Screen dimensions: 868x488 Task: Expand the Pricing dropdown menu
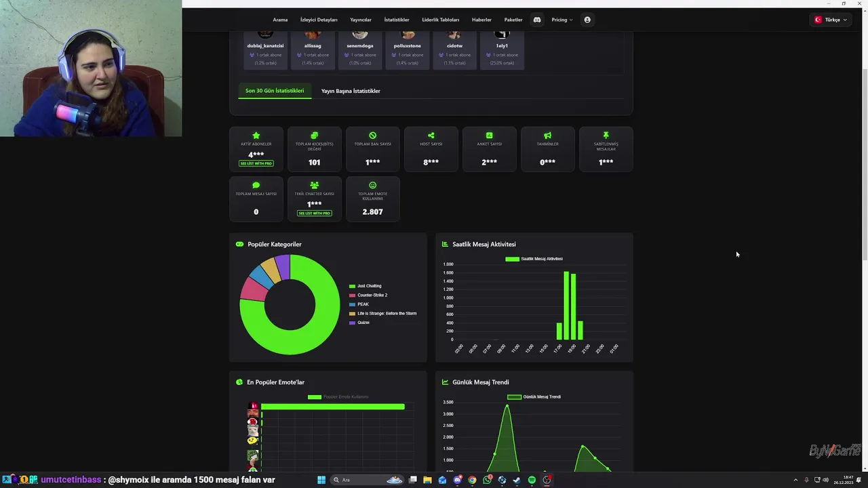pyautogui.click(x=561, y=20)
